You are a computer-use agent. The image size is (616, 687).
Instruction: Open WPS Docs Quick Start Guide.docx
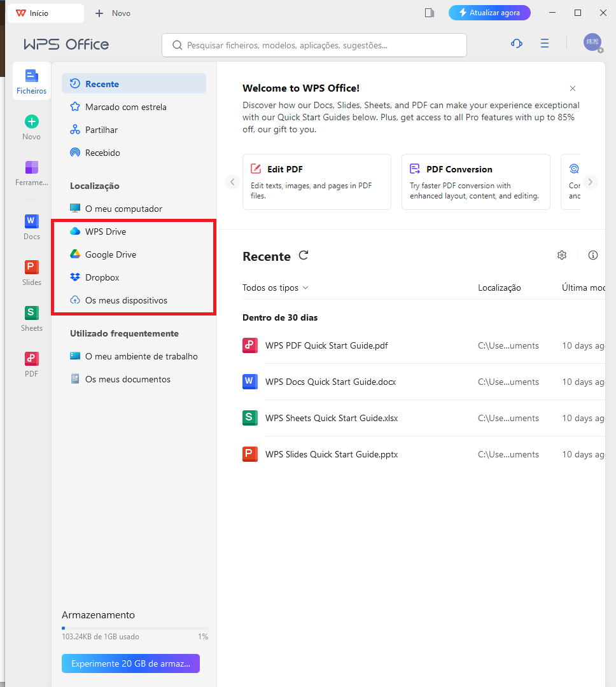330,382
